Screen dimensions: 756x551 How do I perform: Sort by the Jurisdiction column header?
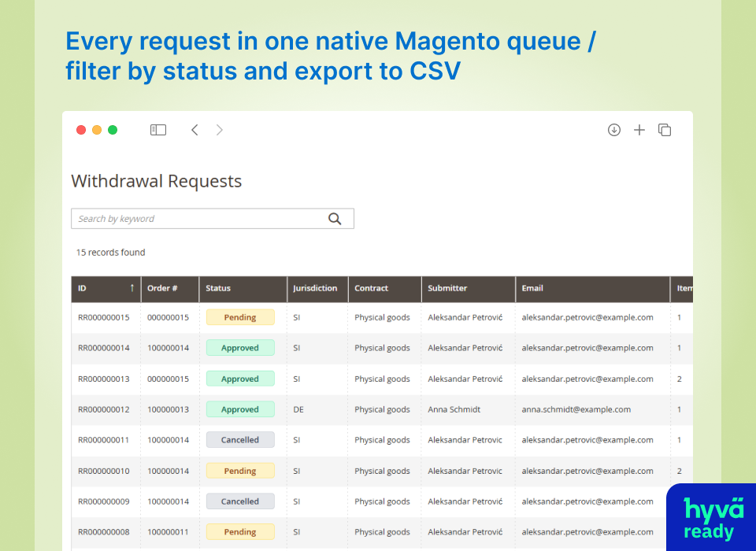[317, 288]
